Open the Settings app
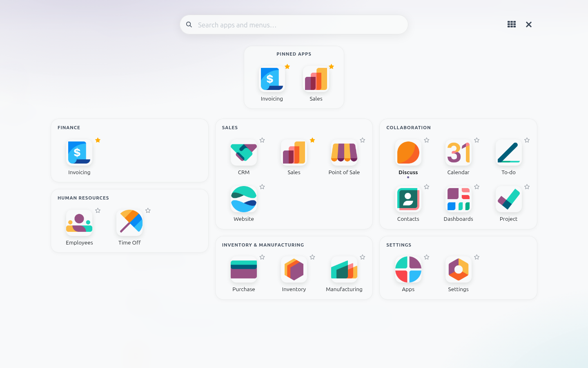 (x=459, y=269)
